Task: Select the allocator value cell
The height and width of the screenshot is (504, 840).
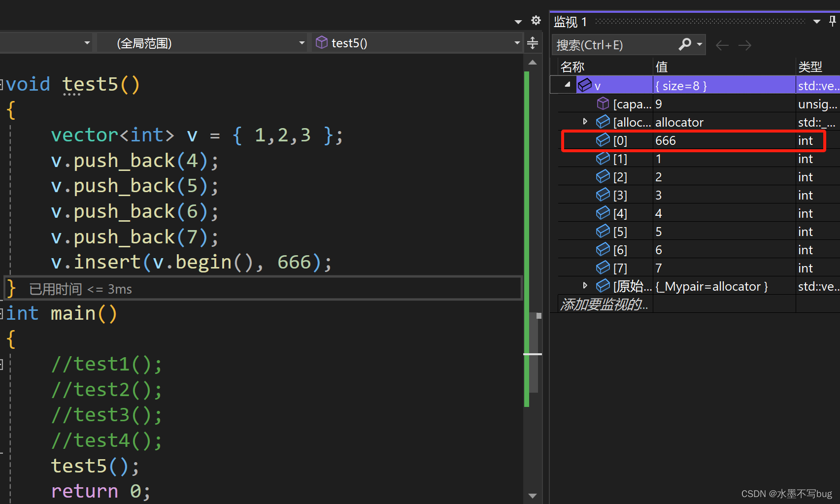Action: pyautogui.click(x=724, y=122)
